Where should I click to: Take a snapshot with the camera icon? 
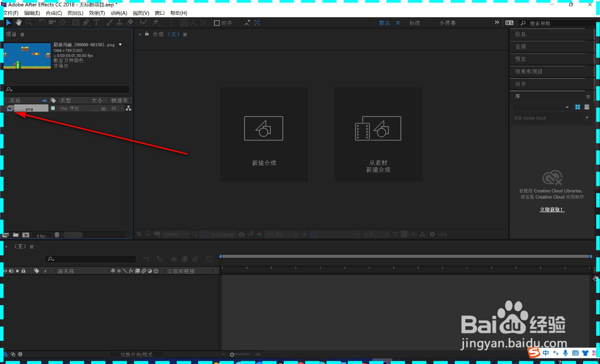(241, 234)
